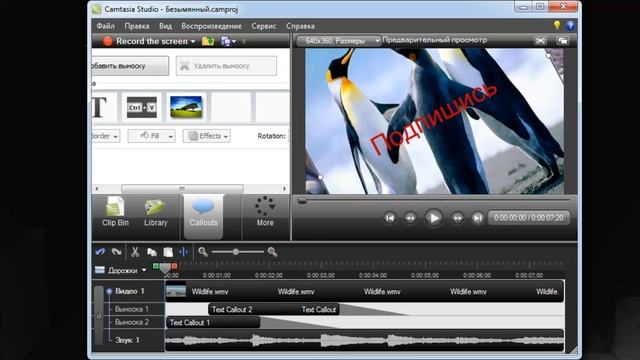Switch to the Callouts tab
The width and height of the screenshot is (640, 360).
tap(203, 215)
